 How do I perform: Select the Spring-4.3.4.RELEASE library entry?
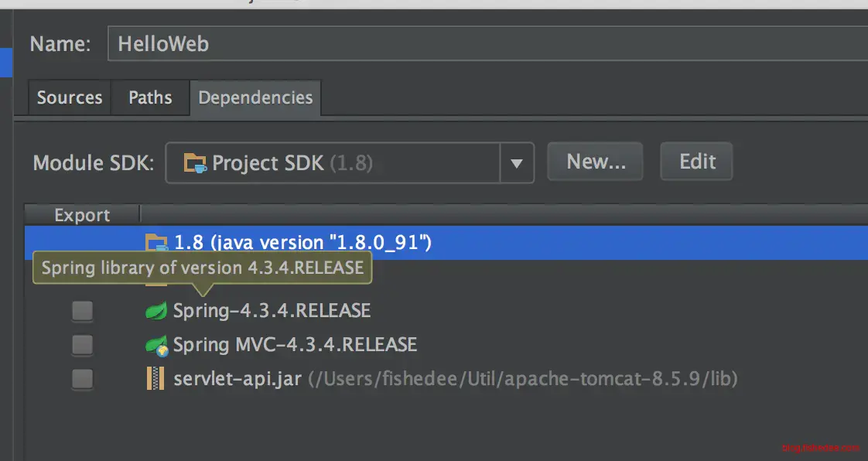tap(272, 311)
